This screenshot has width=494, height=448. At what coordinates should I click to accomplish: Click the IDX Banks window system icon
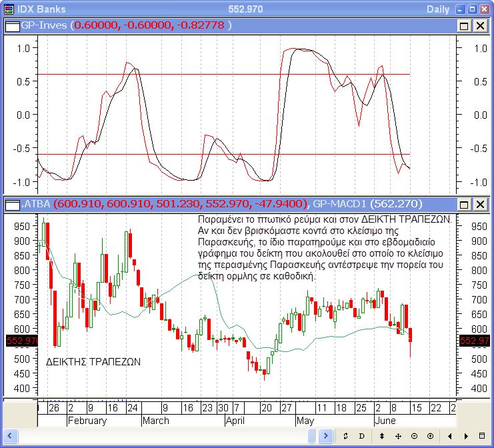pos(9,9)
